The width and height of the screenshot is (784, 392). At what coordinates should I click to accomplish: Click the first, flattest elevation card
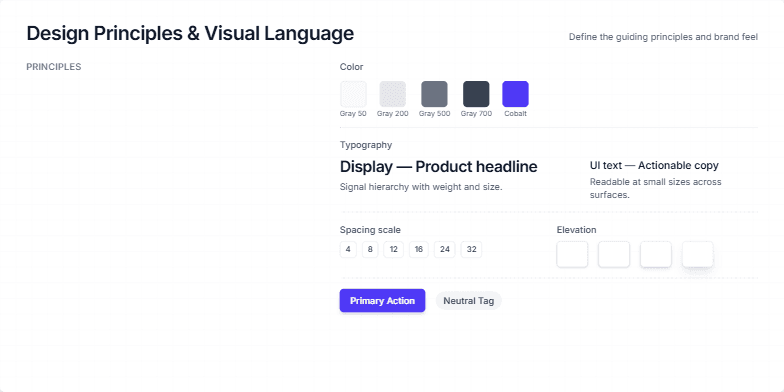(x=572, y=254)
